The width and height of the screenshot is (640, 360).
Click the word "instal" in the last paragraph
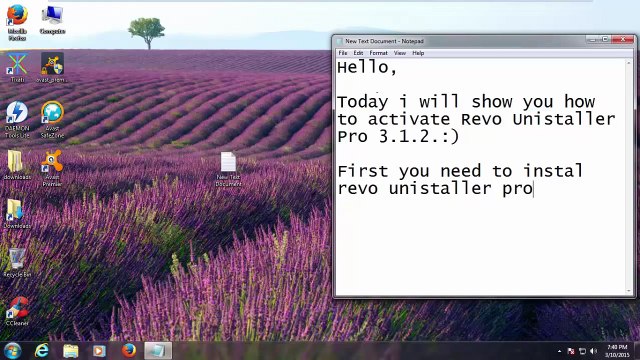coord(553,171)
